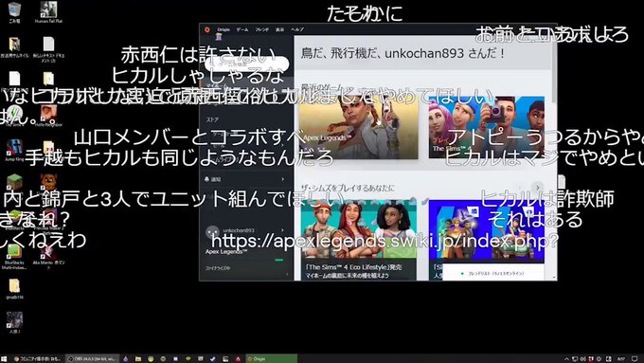Open the 表示 menu in Origin
Viewport: 644px width, 363px height.
[x=279, y=29]
